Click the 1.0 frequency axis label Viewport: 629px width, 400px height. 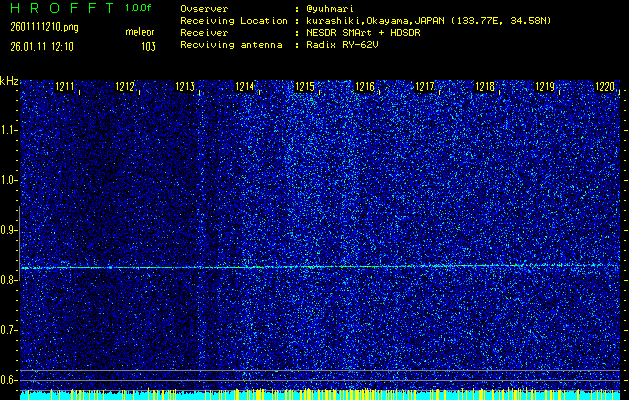9,180
